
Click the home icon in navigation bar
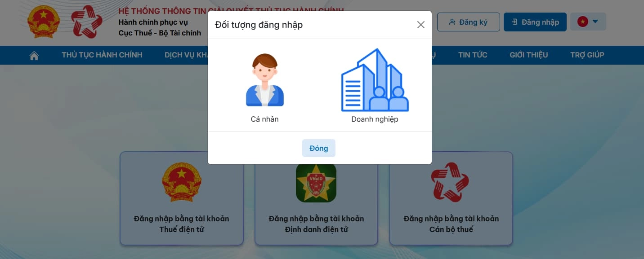[34, 55]
